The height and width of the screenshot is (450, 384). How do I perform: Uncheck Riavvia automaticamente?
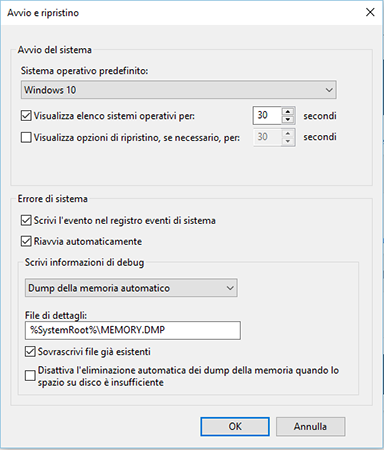26,241
